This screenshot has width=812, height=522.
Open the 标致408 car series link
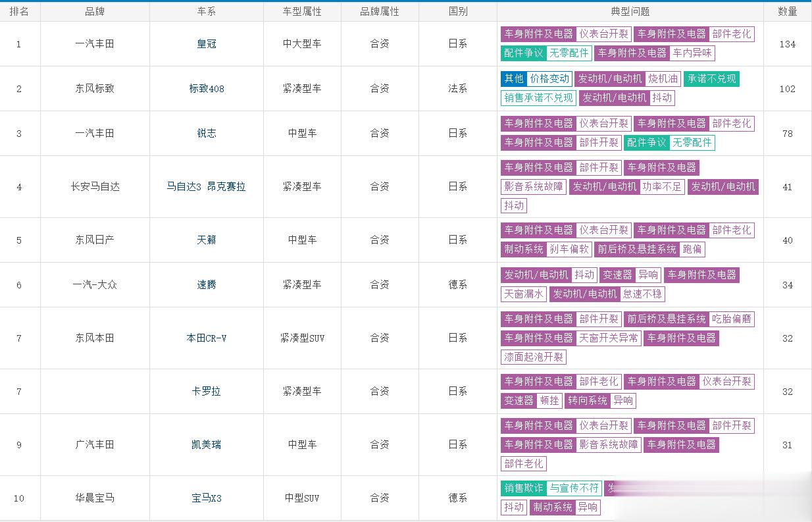tap(207, 88)
